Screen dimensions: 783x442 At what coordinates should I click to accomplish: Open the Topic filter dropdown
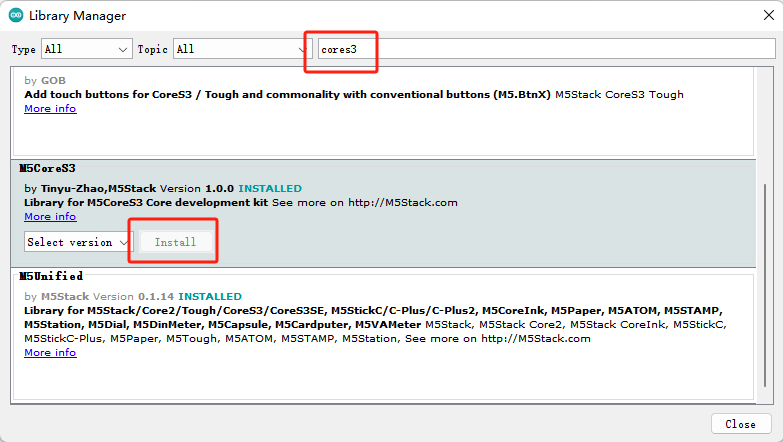(242, 49)
